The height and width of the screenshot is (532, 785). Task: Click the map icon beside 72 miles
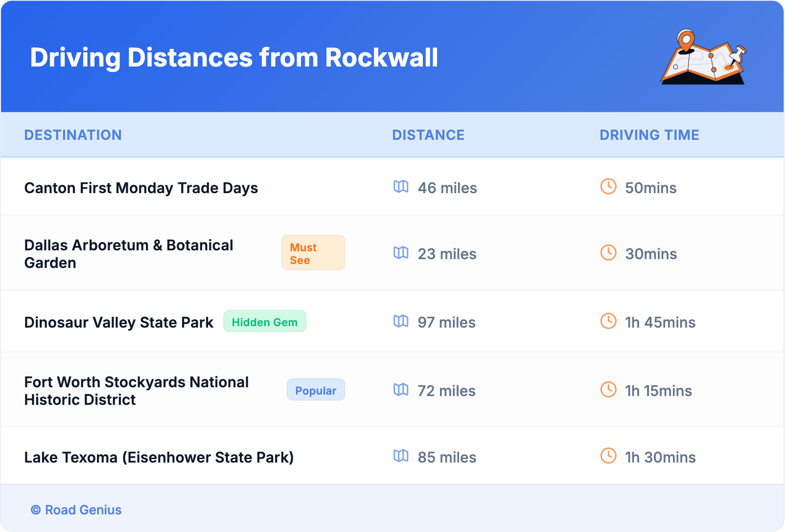coord(401,390)
